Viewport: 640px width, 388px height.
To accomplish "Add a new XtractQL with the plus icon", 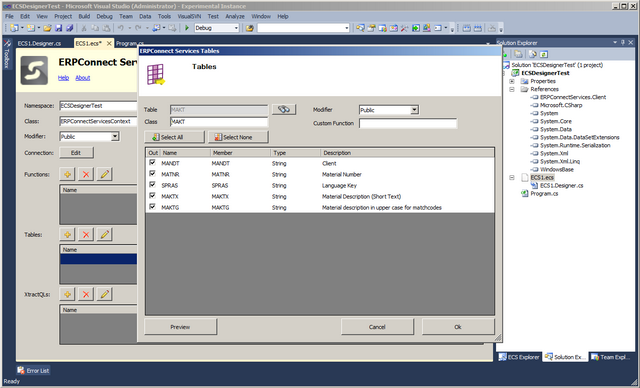I will click(67, 294).
